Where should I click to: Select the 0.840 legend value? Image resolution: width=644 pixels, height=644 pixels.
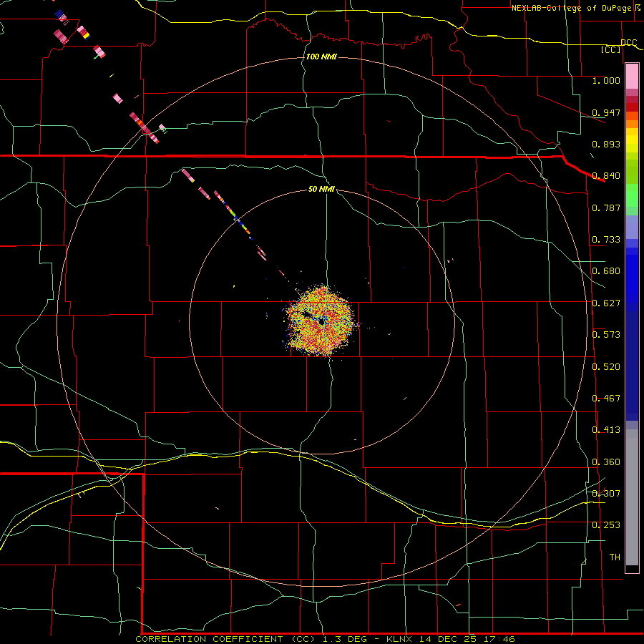tap(606, 176)
